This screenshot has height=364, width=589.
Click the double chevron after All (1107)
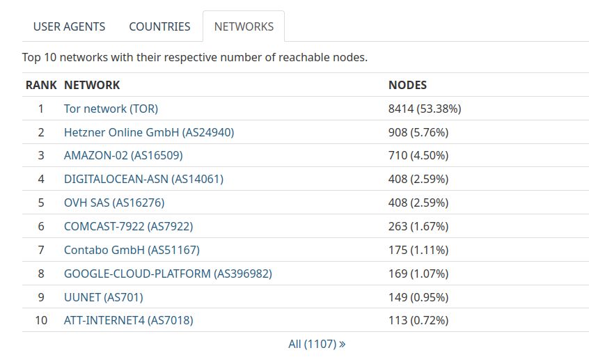[x=343, y=344]
